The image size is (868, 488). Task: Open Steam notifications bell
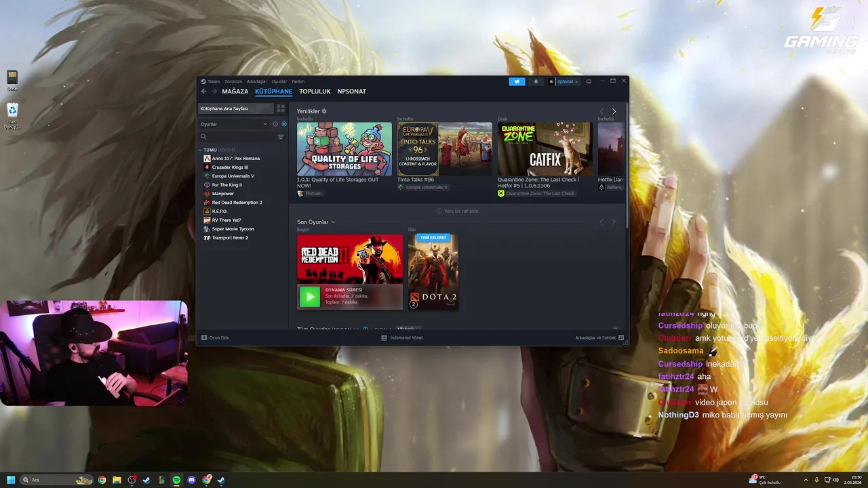pyautogui.click(x=536, y=81)
